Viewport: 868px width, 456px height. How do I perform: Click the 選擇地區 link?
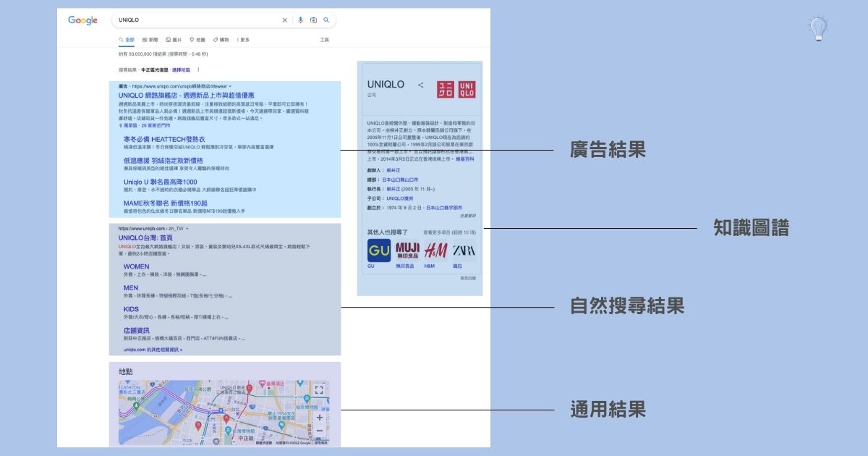click(181, 70)
